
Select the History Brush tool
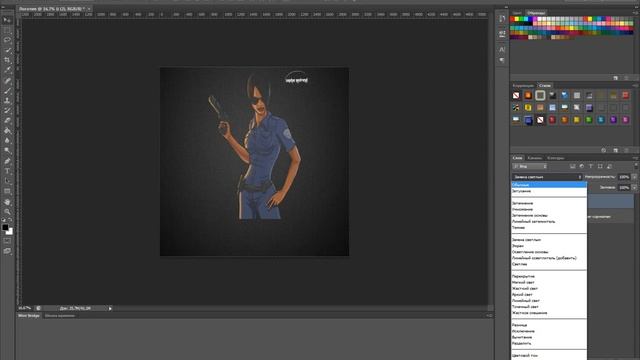[x=7, y=111]
